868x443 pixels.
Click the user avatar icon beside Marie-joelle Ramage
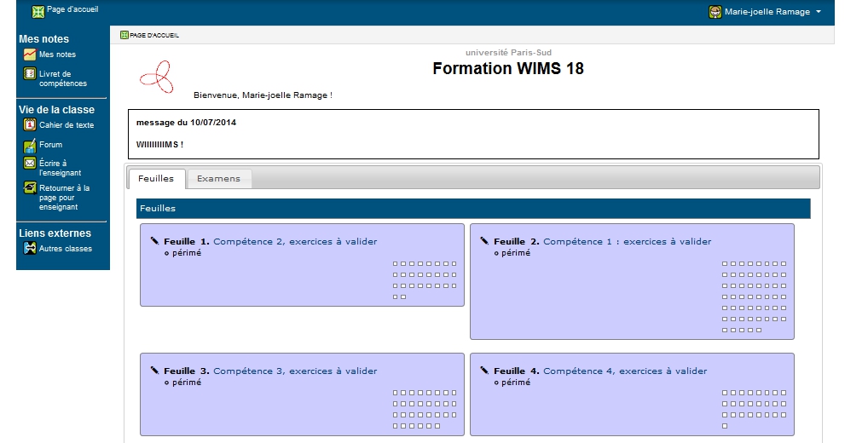pyautogui.click(x=715, y=12)
